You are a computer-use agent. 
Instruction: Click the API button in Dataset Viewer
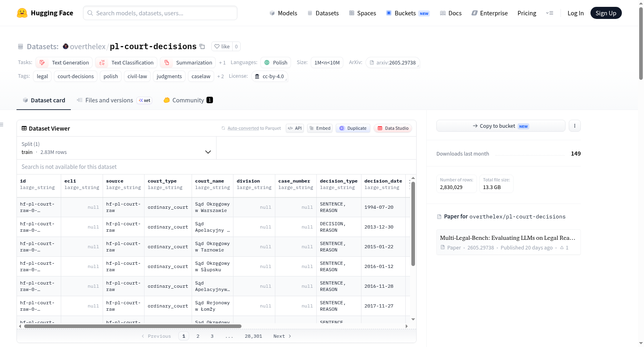tap(295, 128)
